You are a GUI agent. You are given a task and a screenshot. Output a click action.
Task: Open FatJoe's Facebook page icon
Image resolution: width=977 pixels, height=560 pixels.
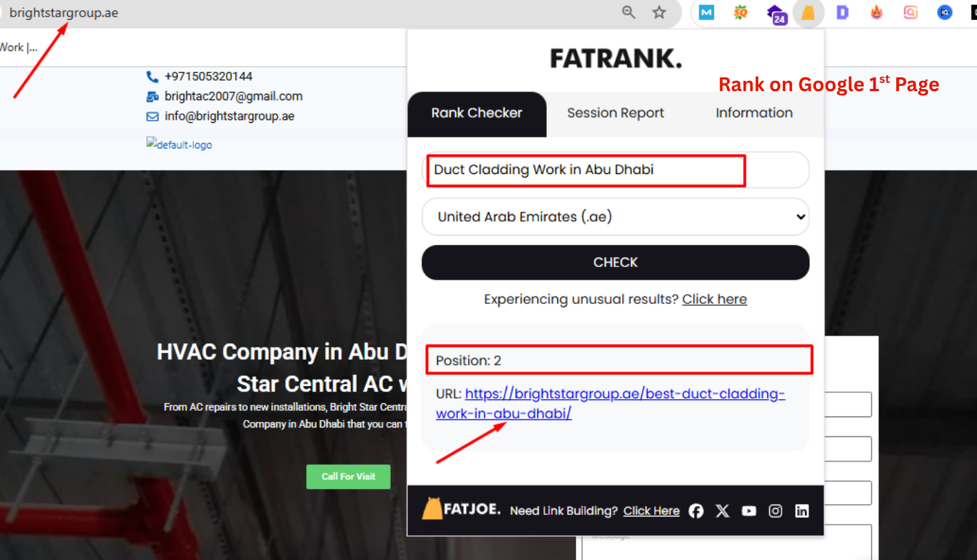tap(696, 511)
